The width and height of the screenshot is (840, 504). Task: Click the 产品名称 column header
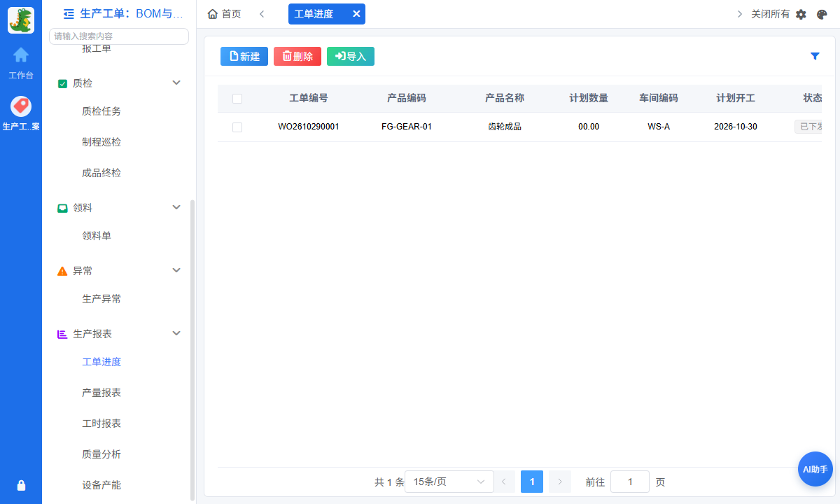tap(505, 99)
